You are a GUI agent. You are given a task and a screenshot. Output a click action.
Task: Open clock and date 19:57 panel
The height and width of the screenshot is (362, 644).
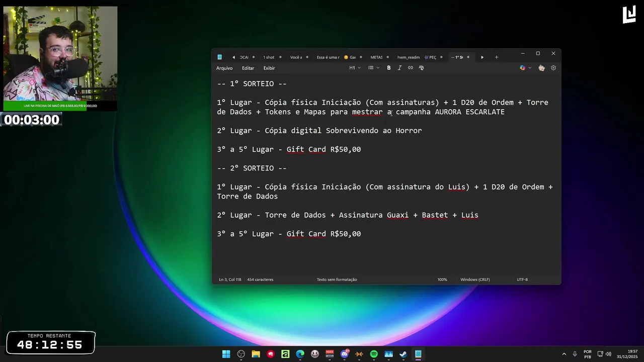coord(627,354)
